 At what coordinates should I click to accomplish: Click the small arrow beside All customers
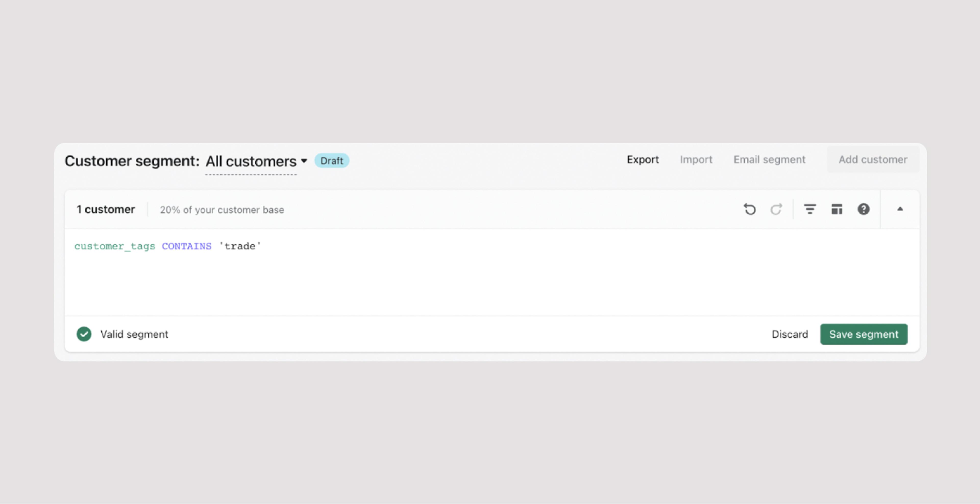click(304, 161)
